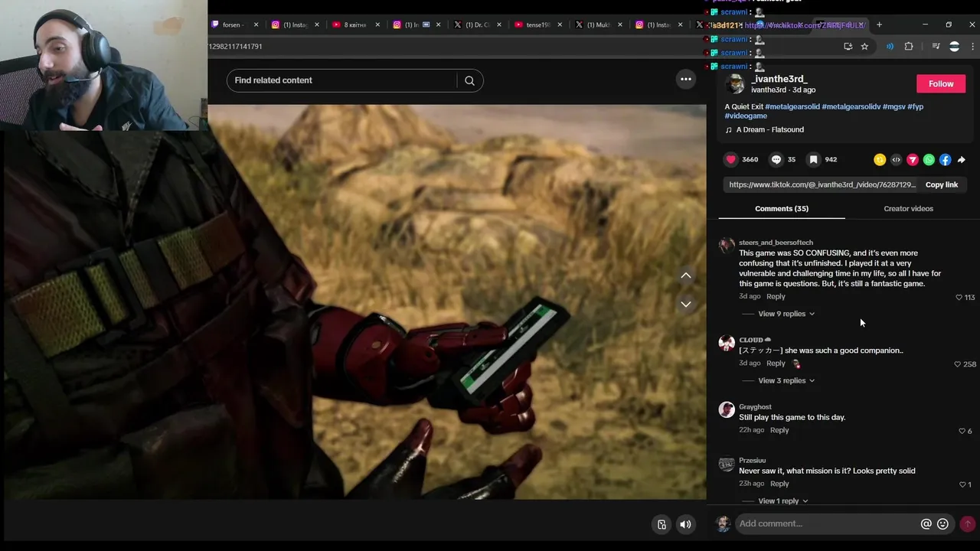Expand View 3 replies
This screenshot has width=980, height=551.
[x=786, y=380]
